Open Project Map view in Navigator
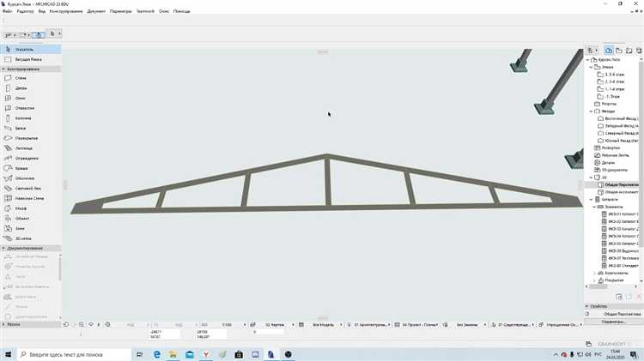Screen dimensions: 644x361 click(609, 51)
